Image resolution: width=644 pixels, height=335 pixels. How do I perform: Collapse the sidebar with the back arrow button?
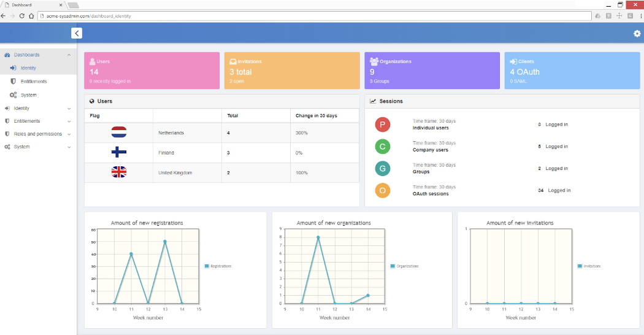77,33
